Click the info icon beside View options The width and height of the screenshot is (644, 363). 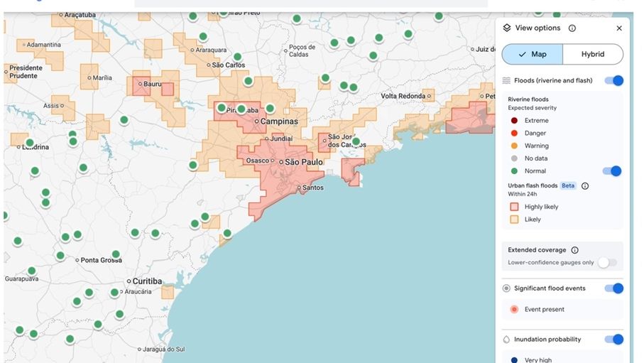[x=572, y=28]
